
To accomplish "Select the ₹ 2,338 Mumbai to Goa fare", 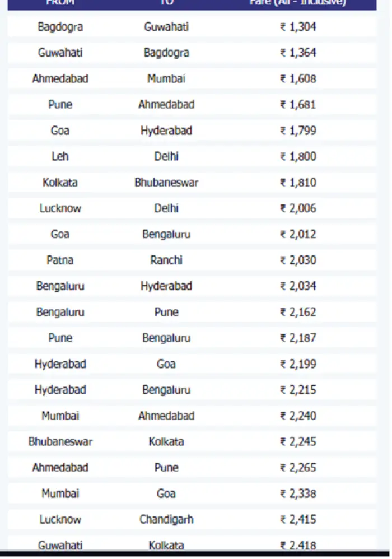I will coord(298,493).
